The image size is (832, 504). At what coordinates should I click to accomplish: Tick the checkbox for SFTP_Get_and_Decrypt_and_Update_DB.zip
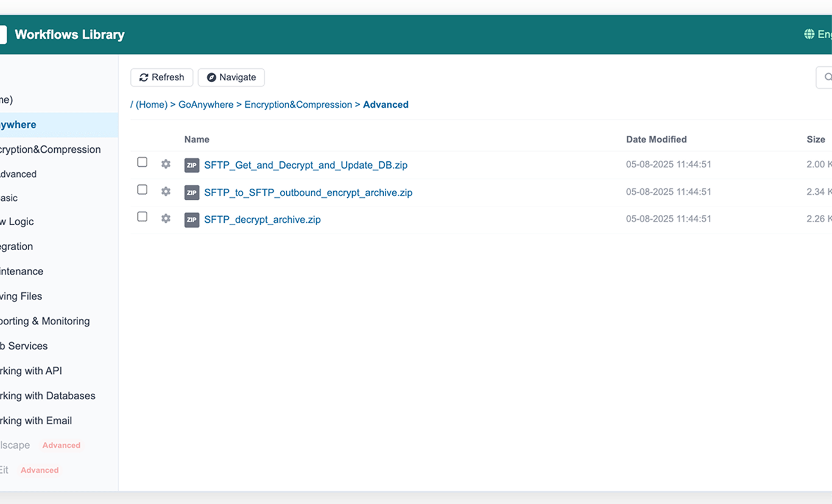click(x=142, y=162)
